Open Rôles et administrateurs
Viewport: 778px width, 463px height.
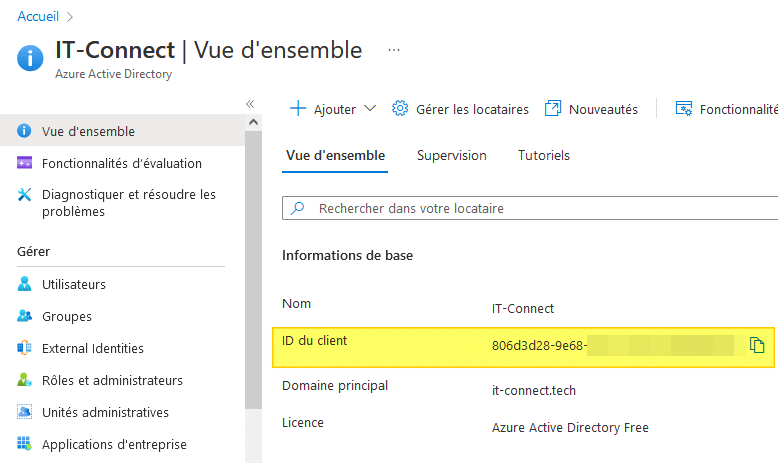point(112,380)
